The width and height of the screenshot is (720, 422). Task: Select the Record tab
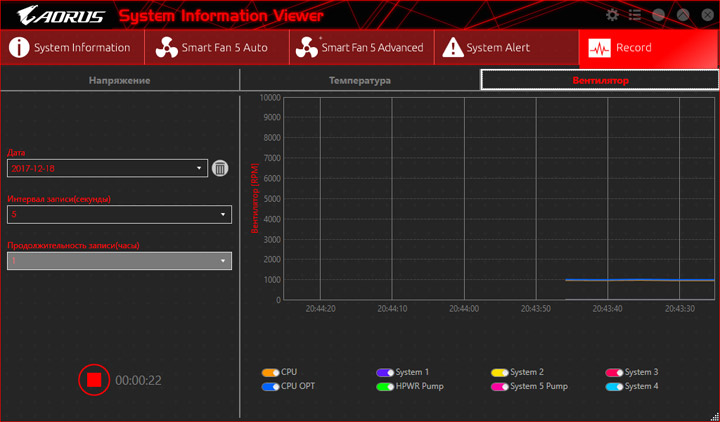(649, 47)
